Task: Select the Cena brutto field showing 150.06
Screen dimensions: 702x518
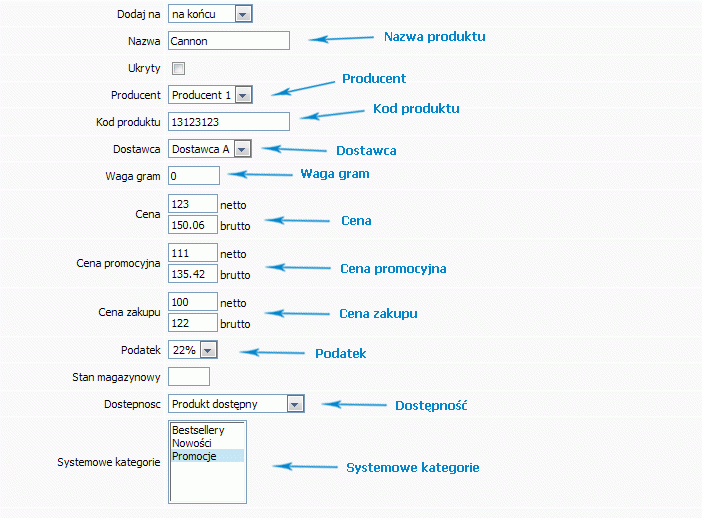Action: pos(193,225)
